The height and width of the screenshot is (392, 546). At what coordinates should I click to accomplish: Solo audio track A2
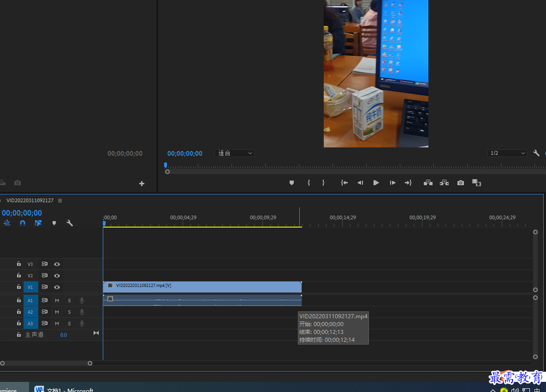pyautogui.click(x=69, y=312)
